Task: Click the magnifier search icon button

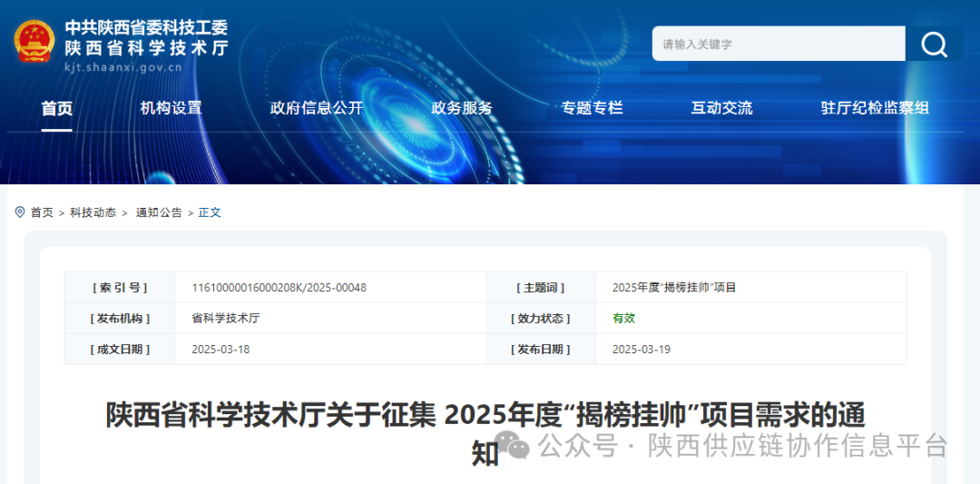Action: pyautogui.click(x=935, y=44)
